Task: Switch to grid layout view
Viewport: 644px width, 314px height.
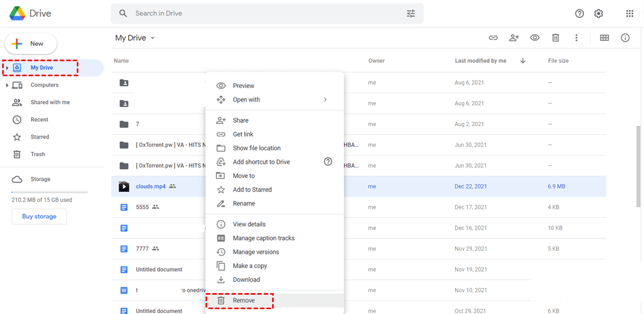Action: [604, 38]
